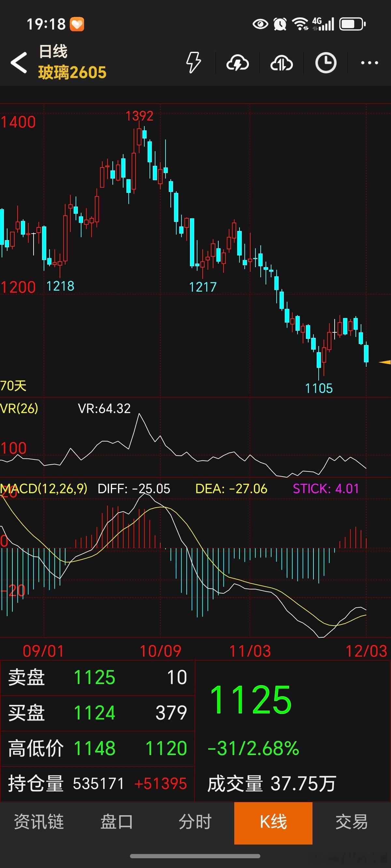Tap the 19:18 status bar clock
The image size is (391, 868).
click(x=46, y=24)
